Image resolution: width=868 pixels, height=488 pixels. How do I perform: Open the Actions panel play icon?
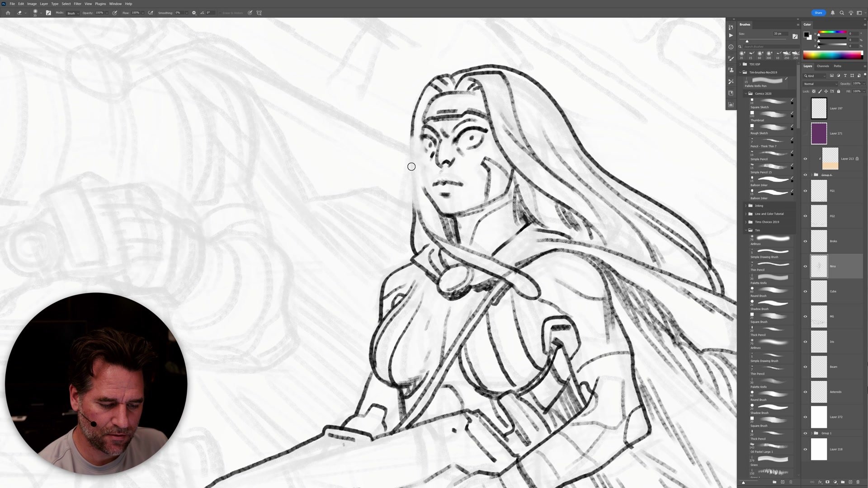point(731,36)
